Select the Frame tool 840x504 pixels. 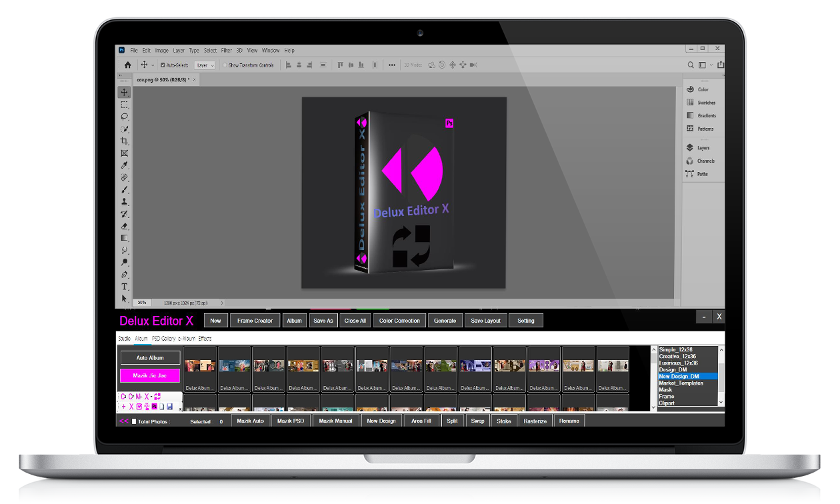coord(125,153)
